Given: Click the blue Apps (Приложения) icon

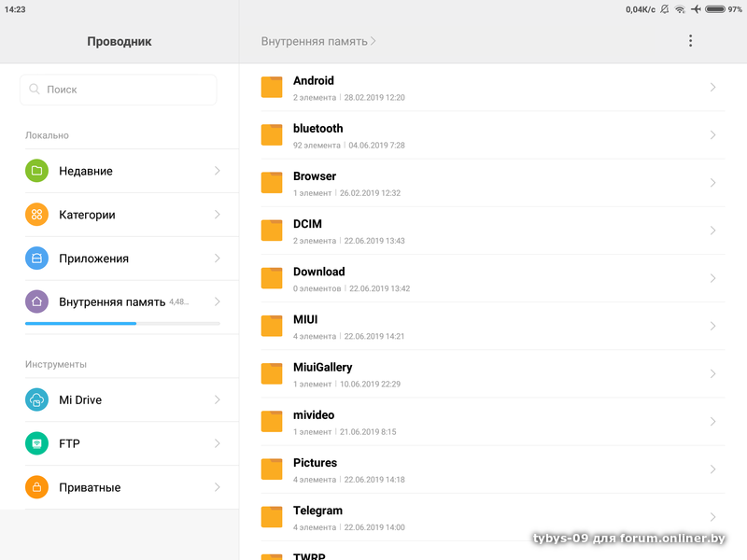Looking at the screenshot, I should pyautogui.click(x=36, y=259).
